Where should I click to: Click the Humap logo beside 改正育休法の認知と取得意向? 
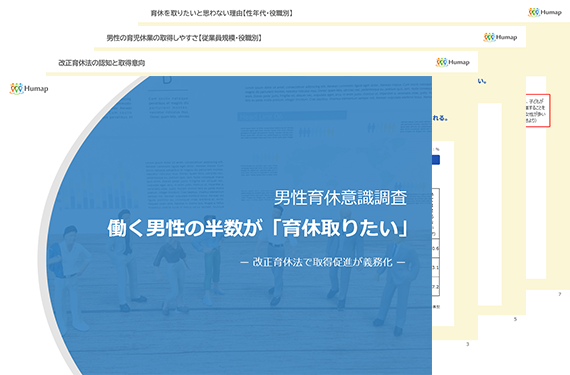pyautogui.click(x=453, y=62)
